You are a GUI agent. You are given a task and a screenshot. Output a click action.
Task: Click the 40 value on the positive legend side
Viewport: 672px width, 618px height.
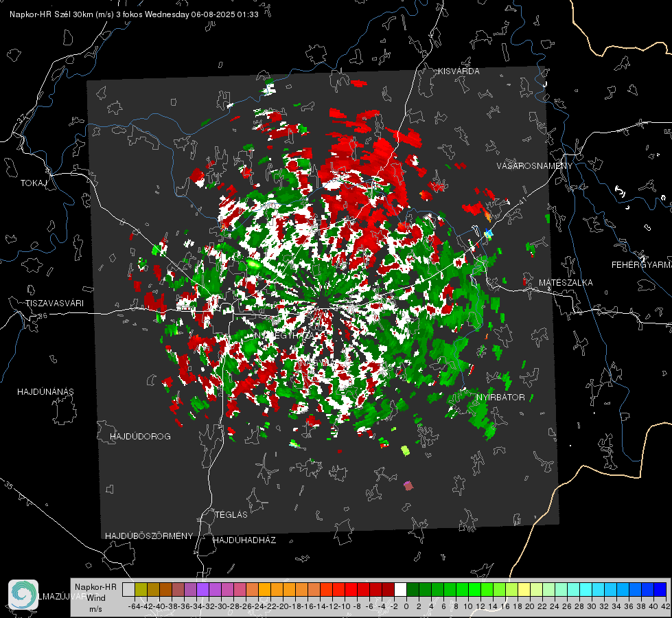pyautogui.click(x=653, y=606)
